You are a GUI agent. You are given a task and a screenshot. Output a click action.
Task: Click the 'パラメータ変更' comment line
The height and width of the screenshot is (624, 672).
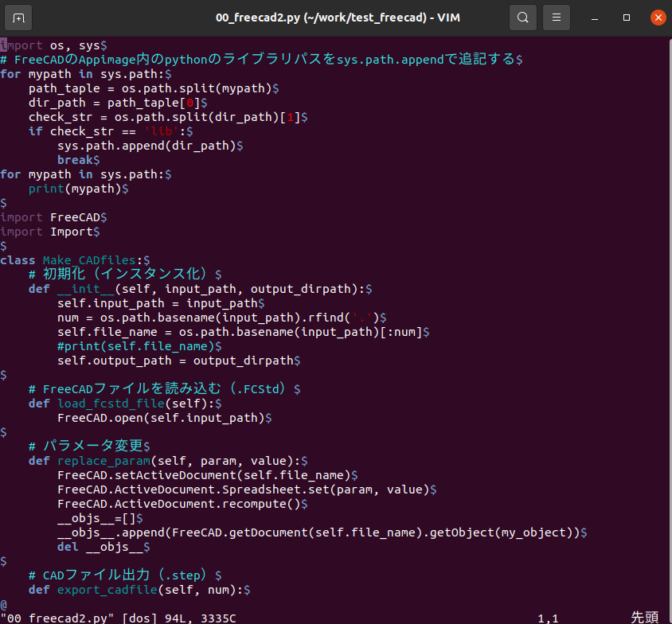[89, 447]
